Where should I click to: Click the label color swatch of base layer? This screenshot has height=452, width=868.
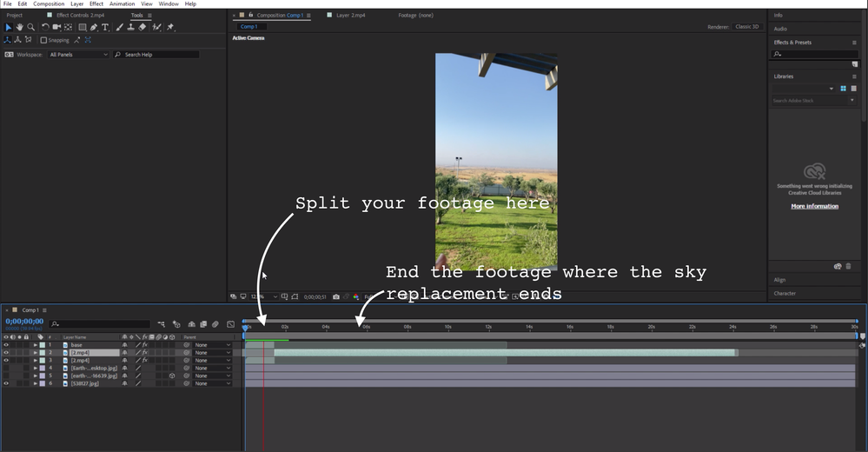pyautogui.click(x=42, y=345)
